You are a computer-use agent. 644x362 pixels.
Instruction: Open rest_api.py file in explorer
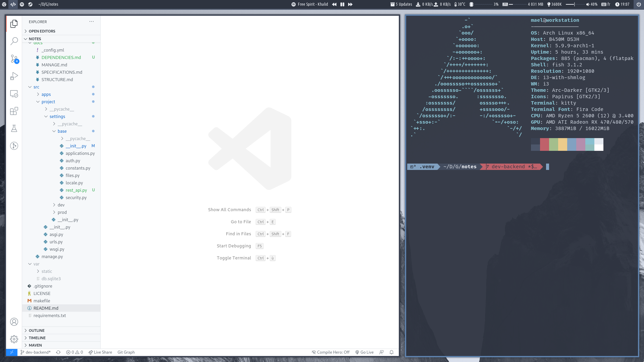(x=76, y=190)
